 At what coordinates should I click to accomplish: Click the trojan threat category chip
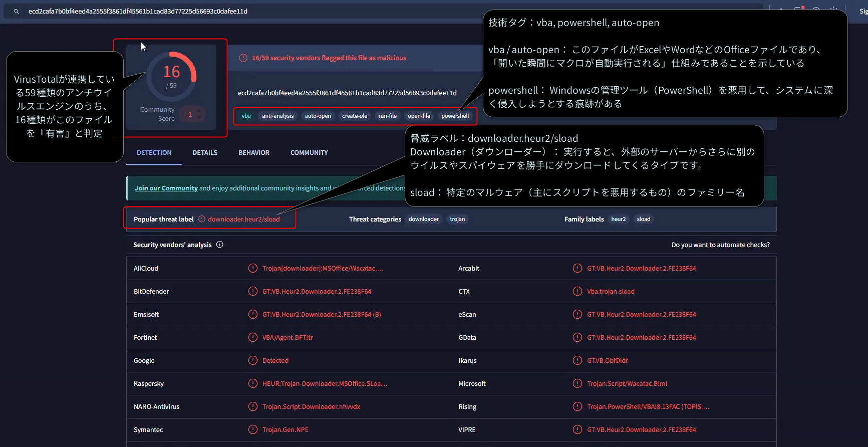coord(457,219)
